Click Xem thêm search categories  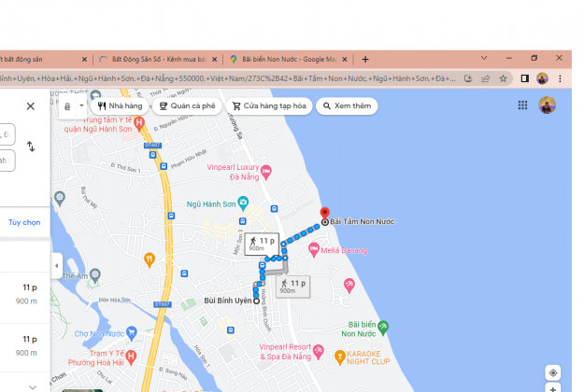pyautogui.click(x=347, y=106)
